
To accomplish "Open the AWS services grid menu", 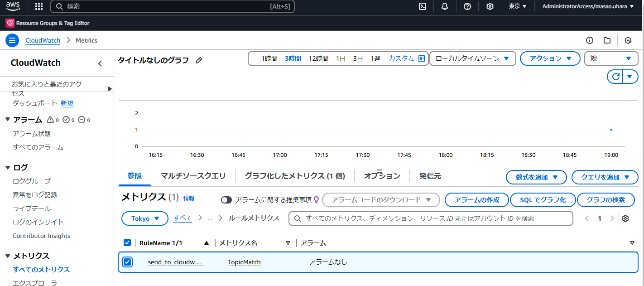I will click(39, 6).
